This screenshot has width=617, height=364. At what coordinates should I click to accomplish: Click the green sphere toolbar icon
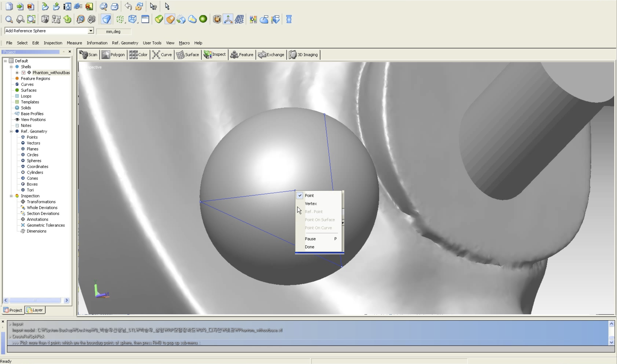(203, 19)
